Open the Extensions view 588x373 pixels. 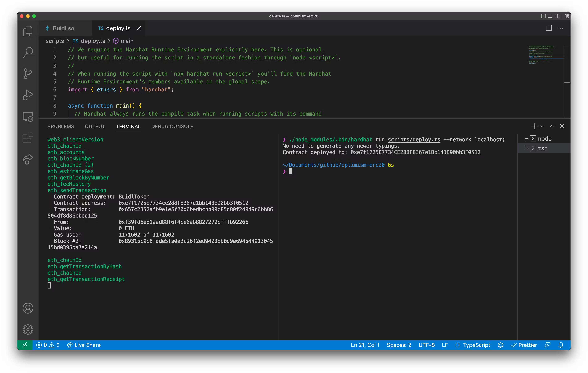coord(28,138)
